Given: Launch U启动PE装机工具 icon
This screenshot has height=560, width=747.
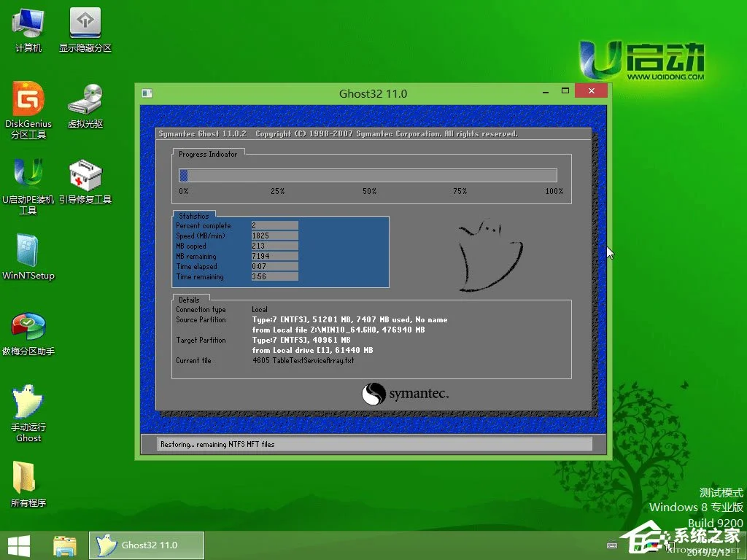Looking at the screenshot, I should pos(28,186).
